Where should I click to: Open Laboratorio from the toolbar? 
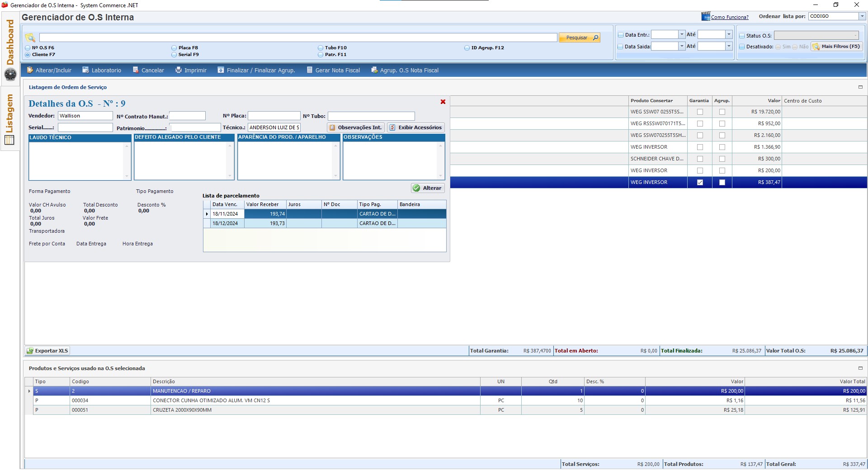[85, 70]
